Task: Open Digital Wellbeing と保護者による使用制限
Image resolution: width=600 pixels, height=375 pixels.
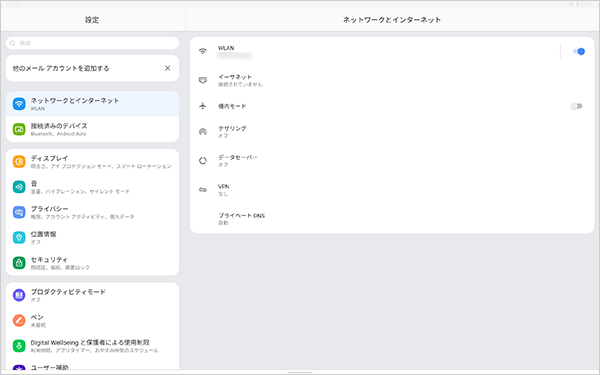Action: 92,346
